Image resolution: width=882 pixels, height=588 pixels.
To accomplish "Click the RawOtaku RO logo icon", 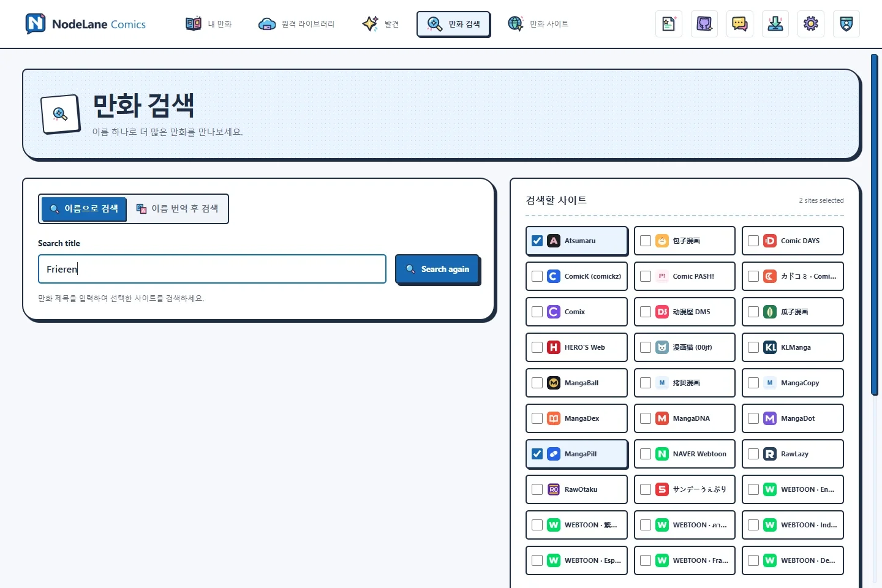I will click(554, 489).
